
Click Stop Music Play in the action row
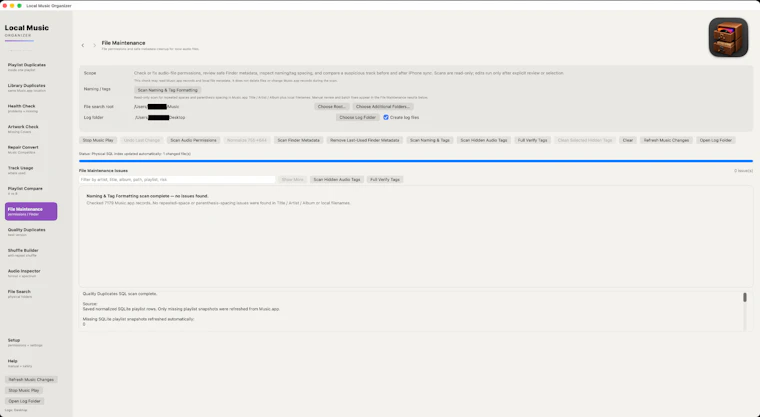[98, 140]
